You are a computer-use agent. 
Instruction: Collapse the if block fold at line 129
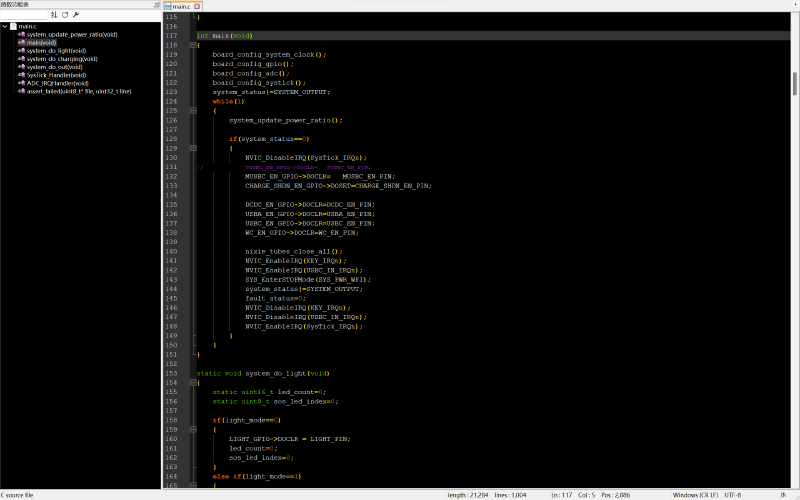[193, 148]
